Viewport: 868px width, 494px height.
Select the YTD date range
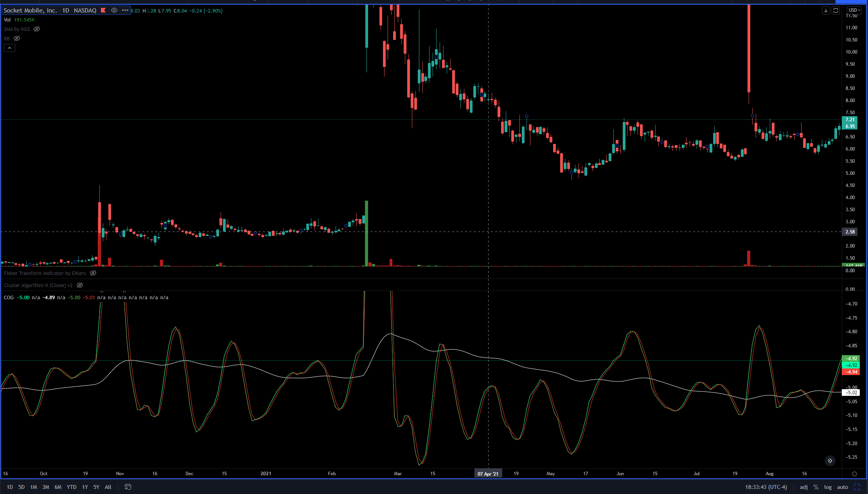tap(72, 487)
